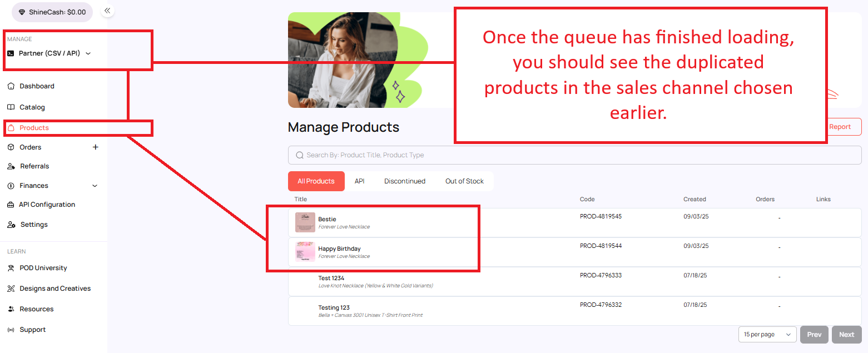Open the ShineCash $0.00 balance pill

[x=52, y=12]
